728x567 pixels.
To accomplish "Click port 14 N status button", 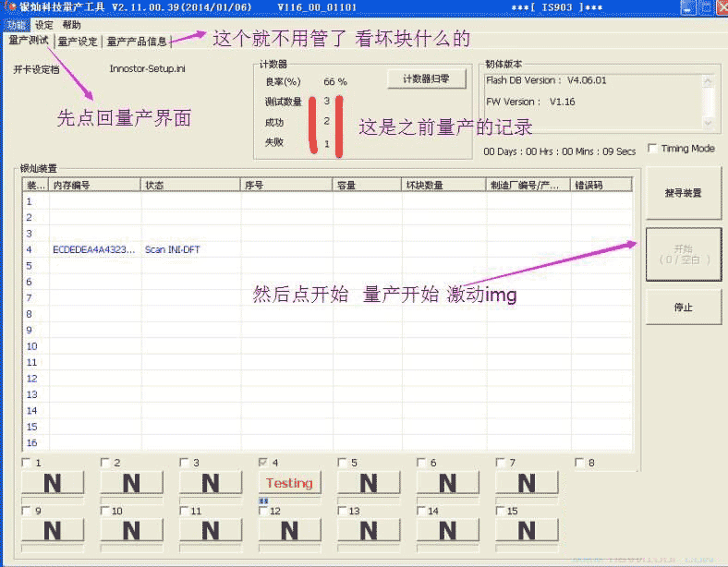I will click(447, 530).
